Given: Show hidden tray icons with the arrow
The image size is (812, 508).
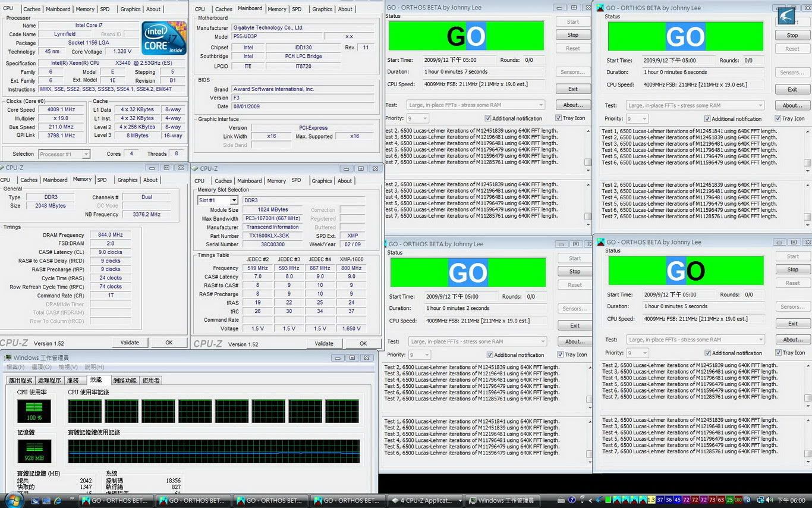Looking at the screenshot, I should (591, 501).
